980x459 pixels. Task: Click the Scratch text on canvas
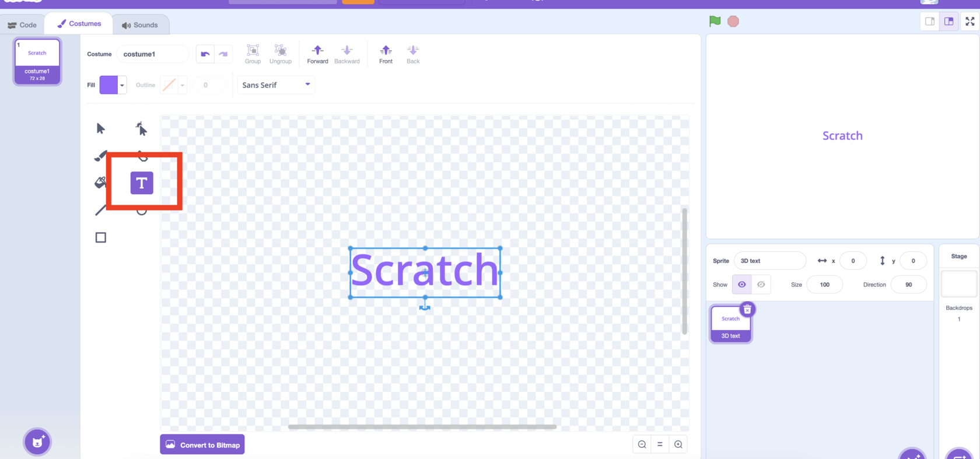[x=425, y=271]
